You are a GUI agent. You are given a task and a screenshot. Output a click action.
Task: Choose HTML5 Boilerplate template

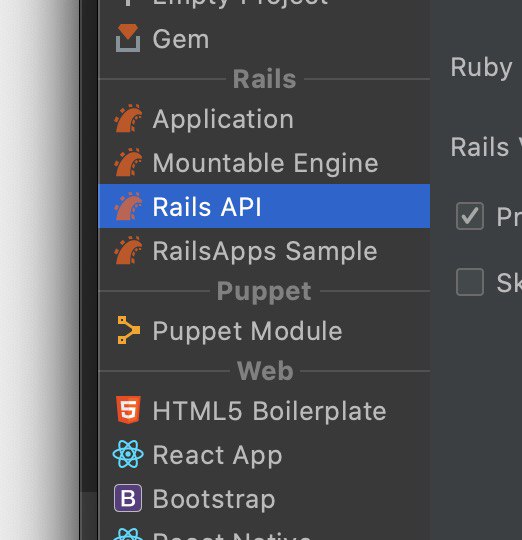pos(264,410)
